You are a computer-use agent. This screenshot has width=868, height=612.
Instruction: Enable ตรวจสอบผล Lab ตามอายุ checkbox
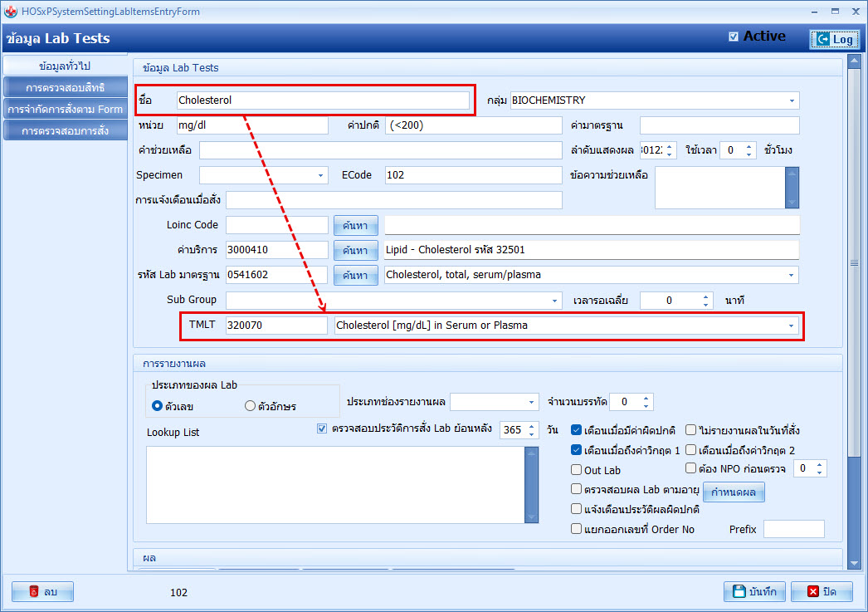pyautogui.click(x=576, y=489)
